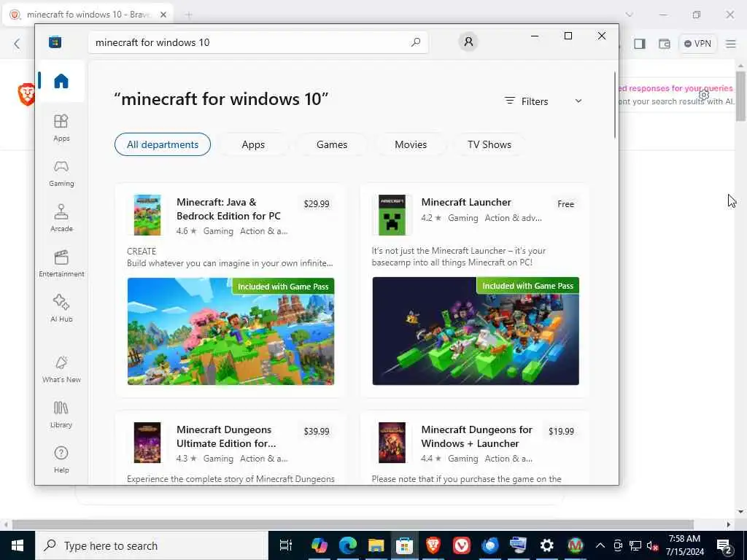Switch to the minecraft Brave browser tab
Screen dimensions: 747x560
tap(88, 15)
